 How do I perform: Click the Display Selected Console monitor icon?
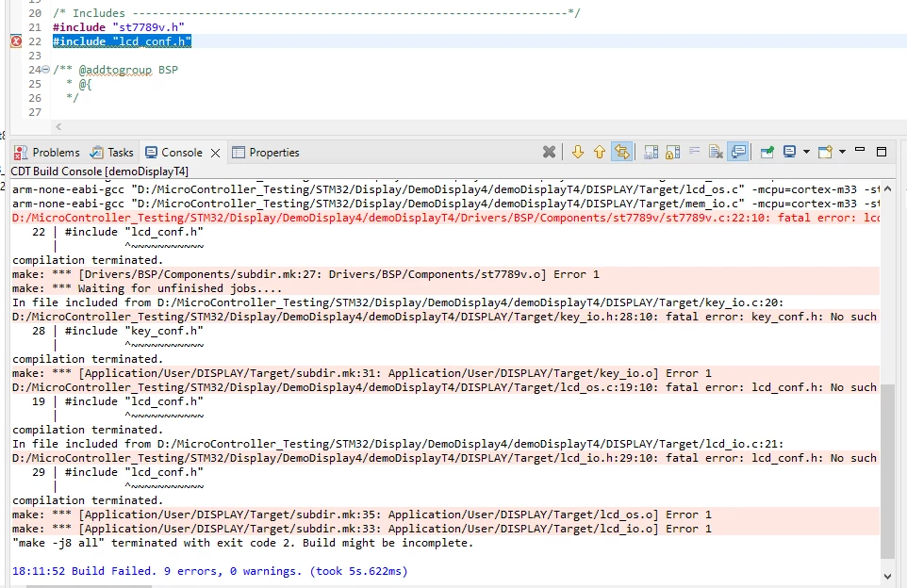(789, 152)
